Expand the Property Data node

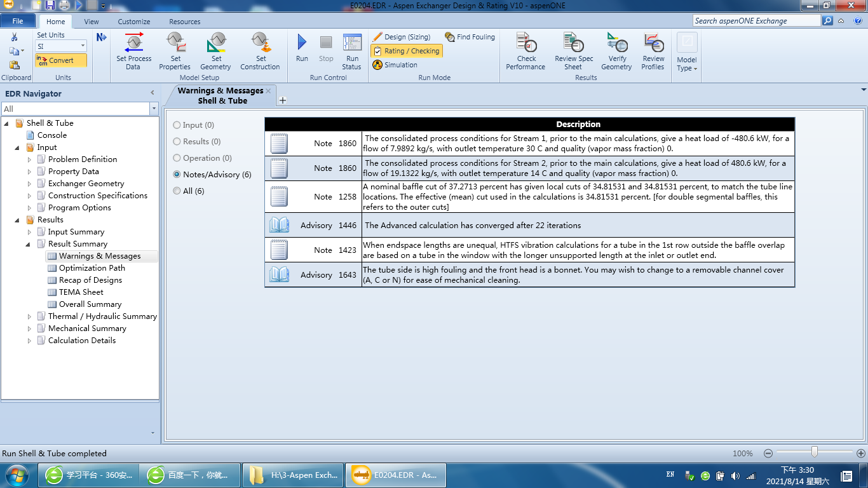click(29, 172)
